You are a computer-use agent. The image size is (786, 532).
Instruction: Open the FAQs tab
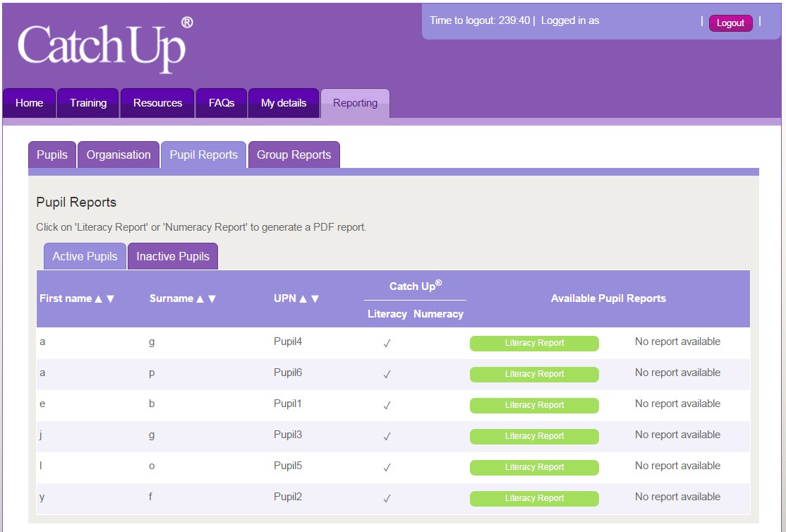(x=222, y=103)
